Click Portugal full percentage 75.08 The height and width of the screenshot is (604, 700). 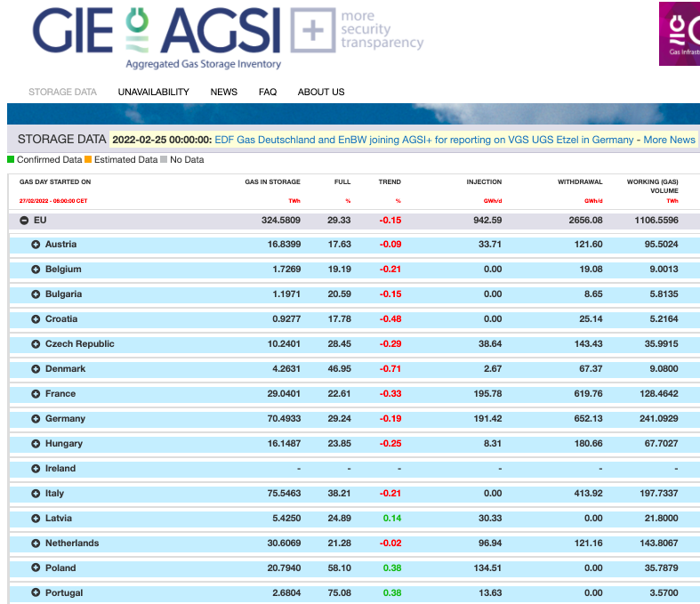[x=339, y=592]
